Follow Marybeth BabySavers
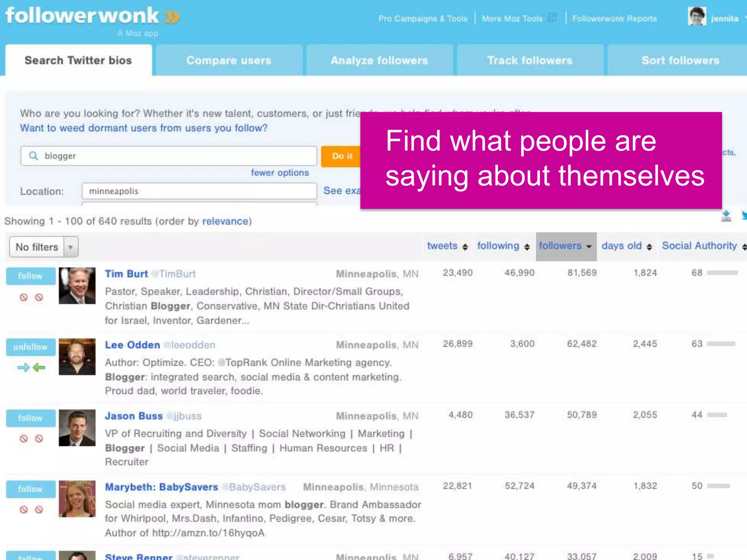Image resolution: width=747 pixels, height=560 pixels. (x=31, y=489)
